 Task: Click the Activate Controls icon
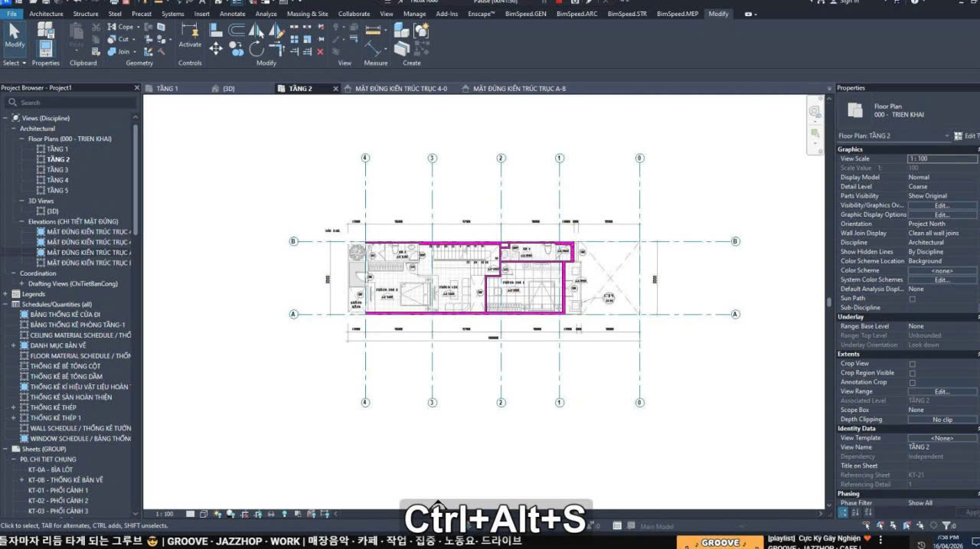[x=190, y=34]
